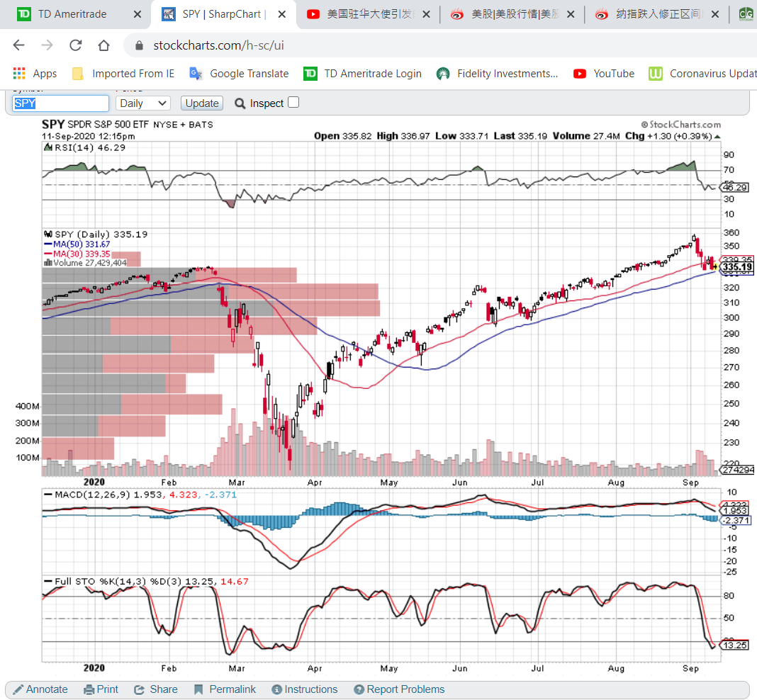Image resolution: width=757 pixels, height=700 pixels.
Task: Focus the SPY symbol input field
Action: tap(60, 103)
